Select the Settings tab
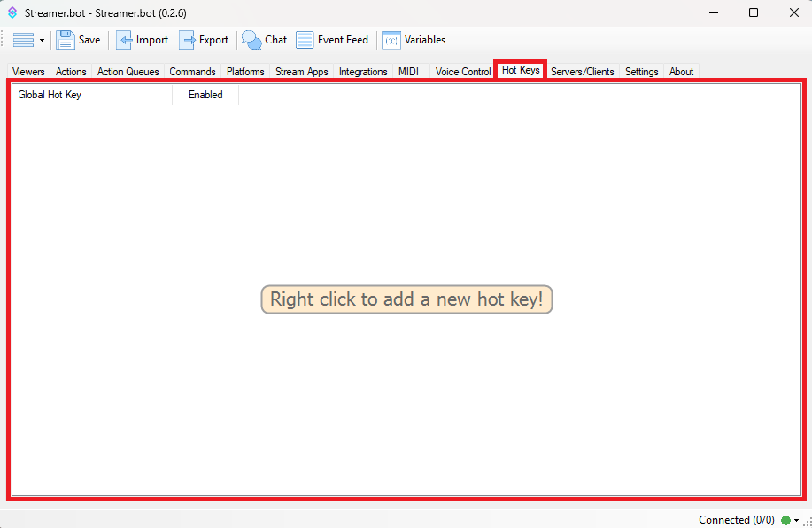This screenshot has width=812, height=528. pyautogui.click(x=641, y=72)
